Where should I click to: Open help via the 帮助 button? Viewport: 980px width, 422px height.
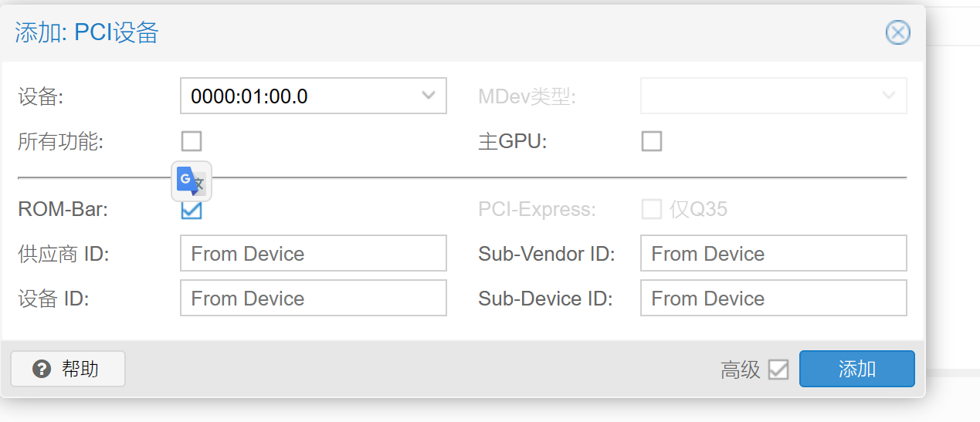(68, 369)
